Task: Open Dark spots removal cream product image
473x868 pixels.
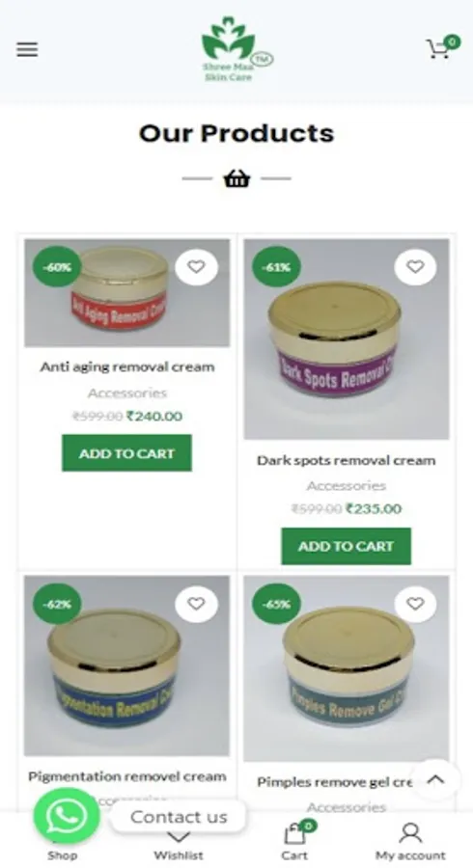Action: (x=347, y=339)
